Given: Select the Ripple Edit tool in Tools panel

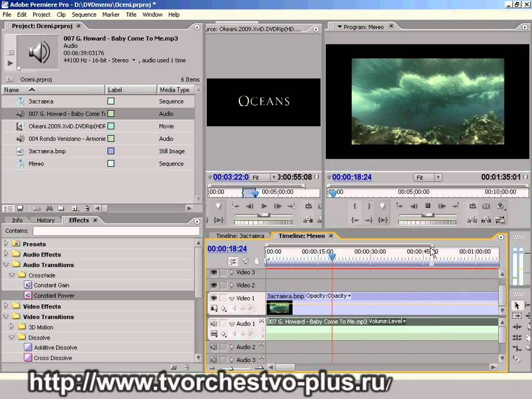Looking at the screenshot, I should pyautogui.click(x=516, y=327).
